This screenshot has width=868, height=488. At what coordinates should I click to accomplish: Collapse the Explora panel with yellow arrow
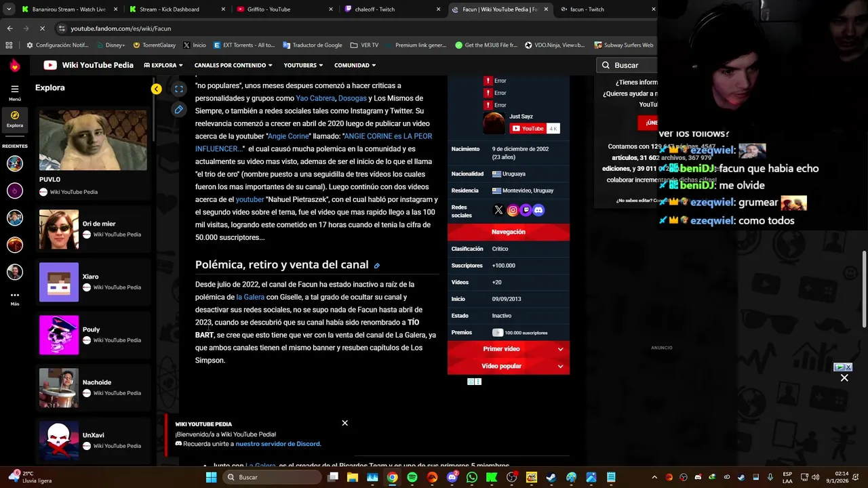(157, 89)
